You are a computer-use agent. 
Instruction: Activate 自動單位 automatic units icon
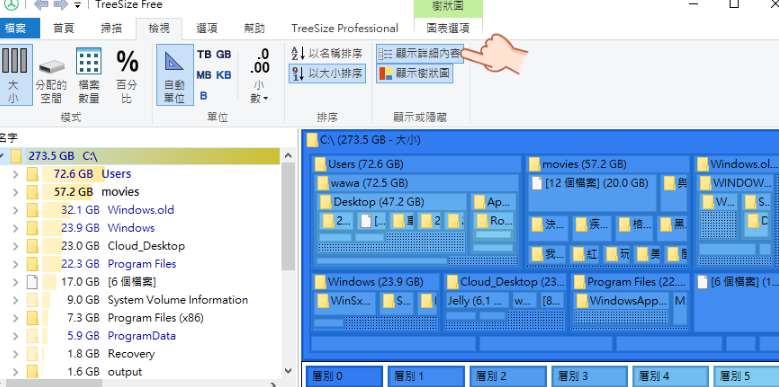175,75
